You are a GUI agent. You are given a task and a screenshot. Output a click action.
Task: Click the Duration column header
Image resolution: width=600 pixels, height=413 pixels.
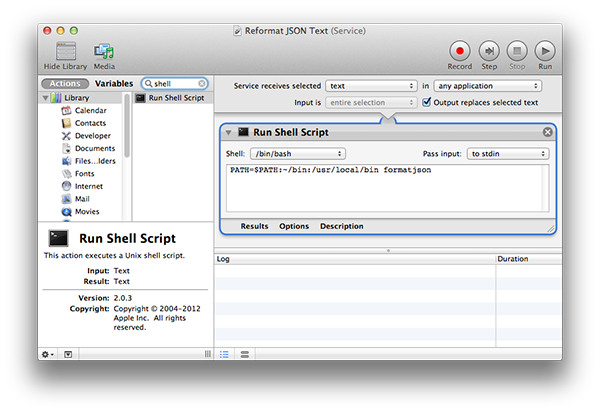tap(529, 259)
